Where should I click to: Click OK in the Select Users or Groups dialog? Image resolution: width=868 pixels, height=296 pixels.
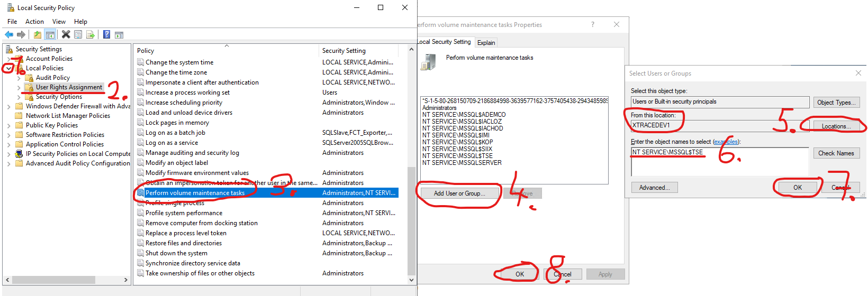point(798,188)
